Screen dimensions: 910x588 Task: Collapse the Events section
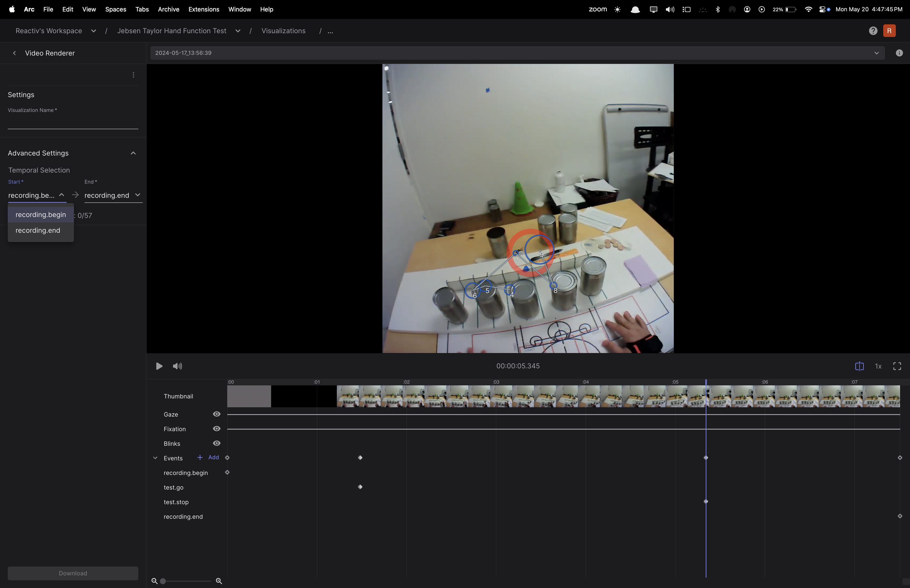click(x=155, y=458)
